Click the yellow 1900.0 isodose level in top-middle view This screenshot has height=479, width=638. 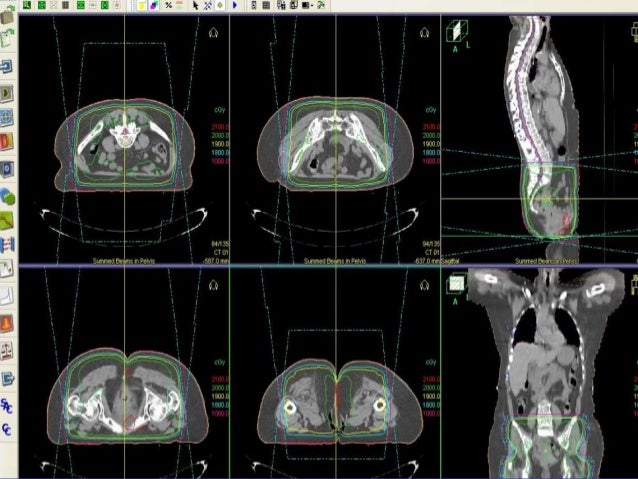coord(431,144)
